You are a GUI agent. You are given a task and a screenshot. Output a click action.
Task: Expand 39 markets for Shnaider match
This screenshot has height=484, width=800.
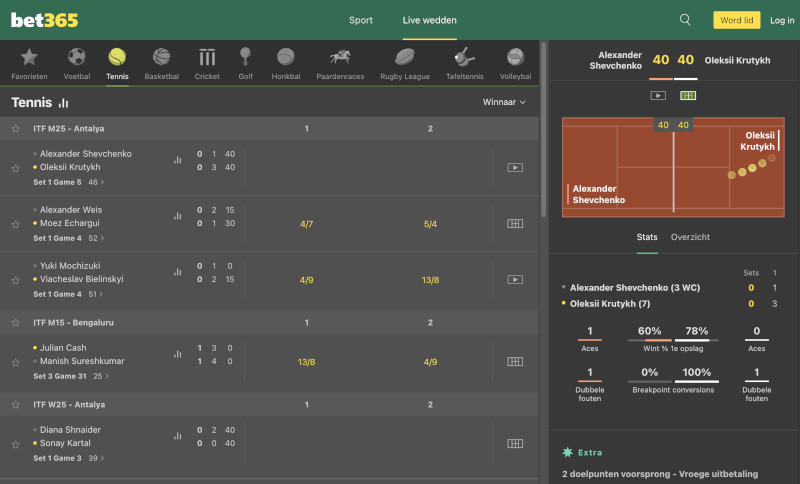pyautogui.click(x=96, y=458)
